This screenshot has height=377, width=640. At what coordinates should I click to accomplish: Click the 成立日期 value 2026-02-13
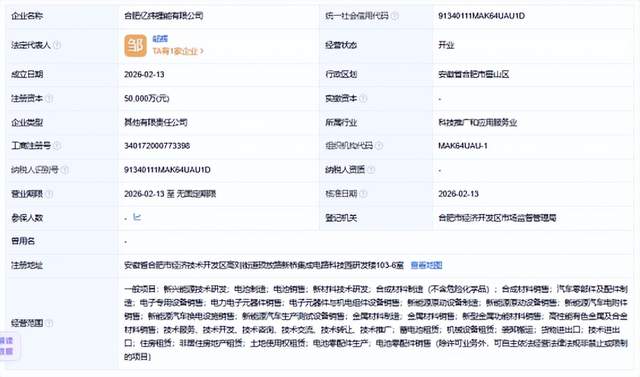pyautogui.click(x=144, y=74)
